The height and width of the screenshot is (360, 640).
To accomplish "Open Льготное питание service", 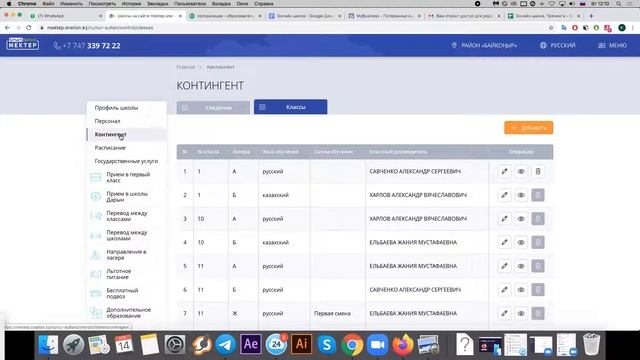I will 118,274.
